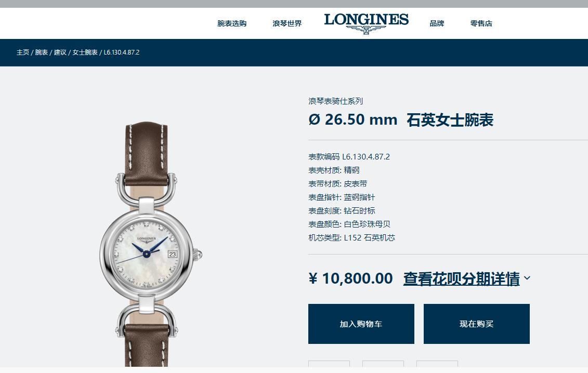Open the 腕表选购 menu
The width and height of the screenshot is (588, 373).
point(232,23)
